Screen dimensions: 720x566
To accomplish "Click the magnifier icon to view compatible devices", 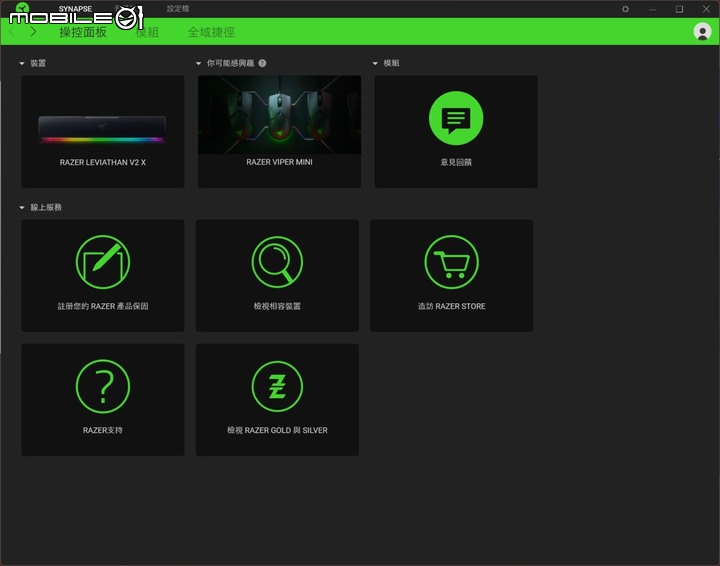I will coord(277,262).
